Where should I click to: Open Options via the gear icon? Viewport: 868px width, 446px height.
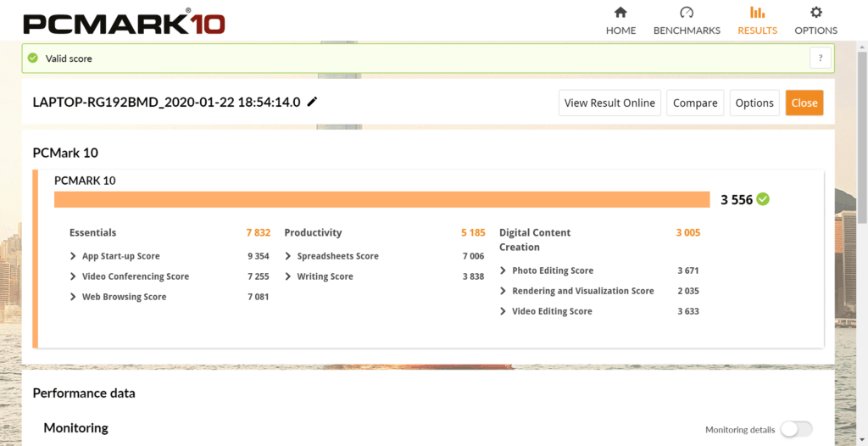pos(815,13)
